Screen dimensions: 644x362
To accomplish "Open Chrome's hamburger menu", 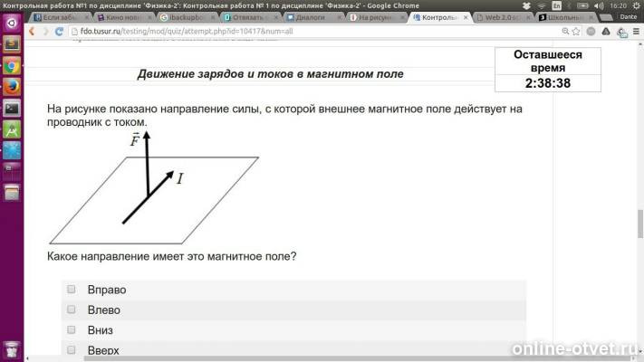I will pos(636,31).
